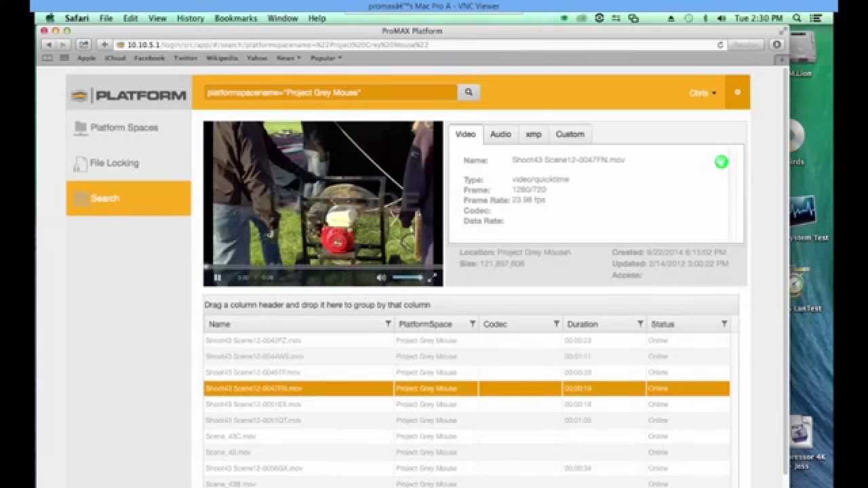Open the Status column filter icon
The width and height of the screenshot is (868, 488).
724,324
